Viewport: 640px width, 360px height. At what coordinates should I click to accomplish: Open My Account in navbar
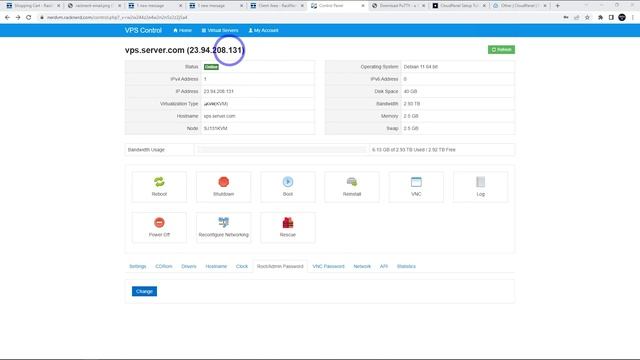(x=264, y=30)
